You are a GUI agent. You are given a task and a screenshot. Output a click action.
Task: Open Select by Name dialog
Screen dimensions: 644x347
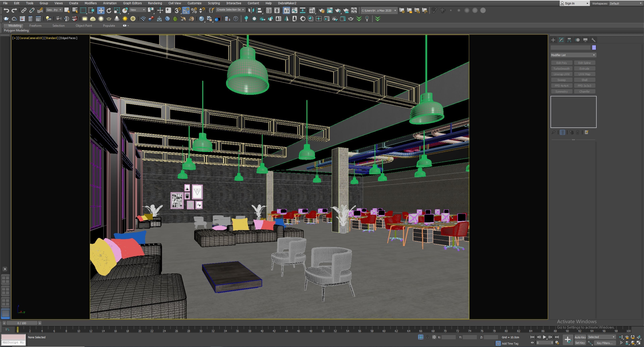tap(75, 10)
